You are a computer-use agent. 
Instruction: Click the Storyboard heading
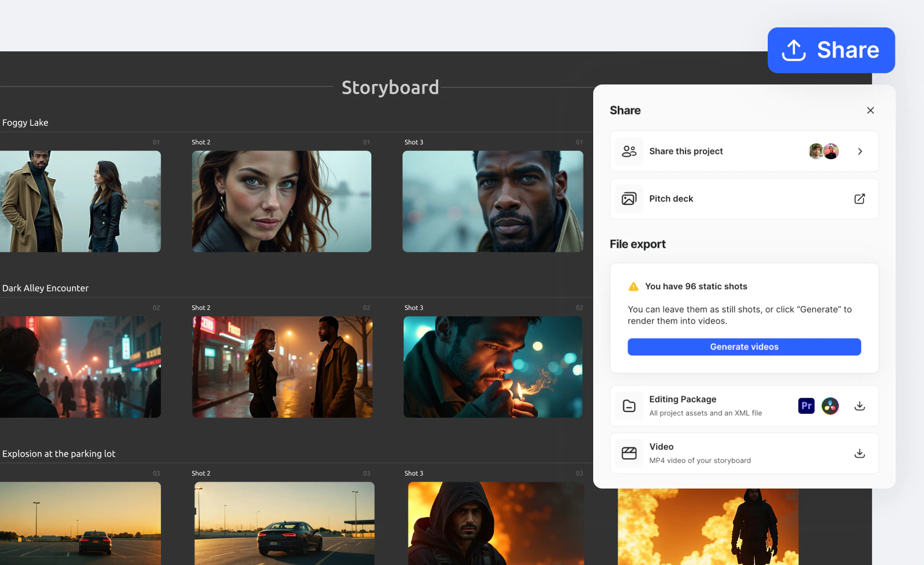pyautogui.click(x=391, y=87)
